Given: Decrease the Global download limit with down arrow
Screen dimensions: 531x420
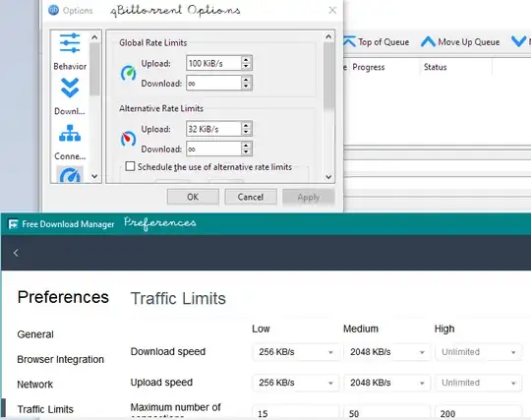Looking at the screenshot, I should 246,87.
